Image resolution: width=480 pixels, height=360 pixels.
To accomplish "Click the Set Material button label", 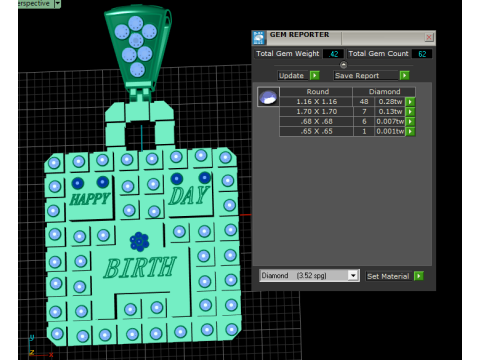I will 389,276.
